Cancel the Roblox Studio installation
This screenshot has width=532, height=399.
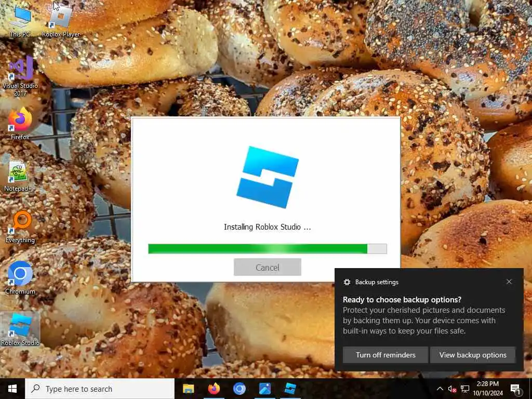click(x=268, y=268)
